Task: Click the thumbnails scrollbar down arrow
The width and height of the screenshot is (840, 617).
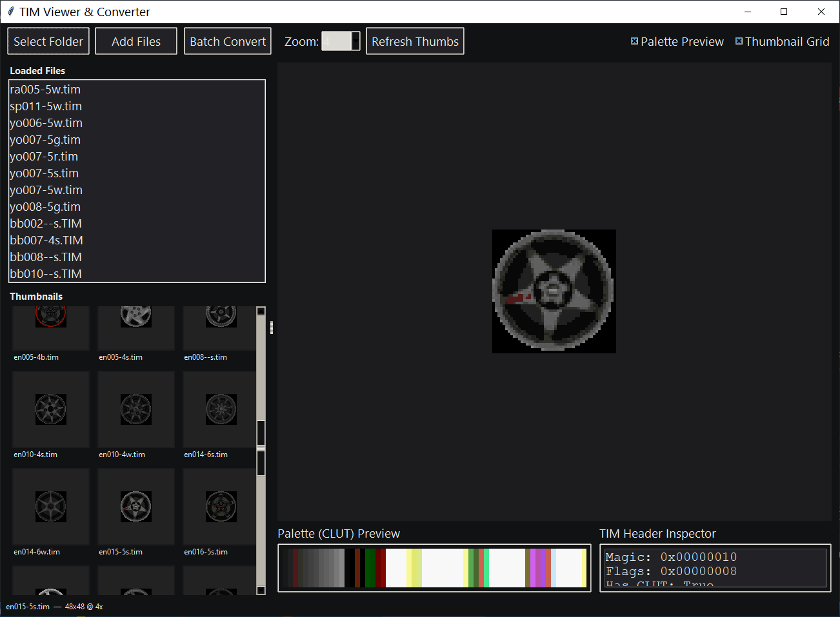Action: coord(261,590)
